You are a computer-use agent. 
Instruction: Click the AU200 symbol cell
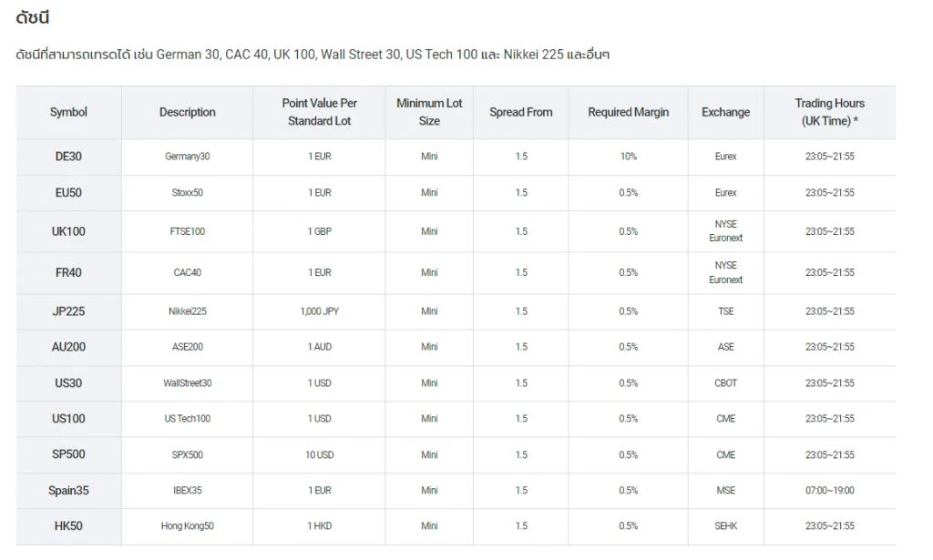(68, 347)
